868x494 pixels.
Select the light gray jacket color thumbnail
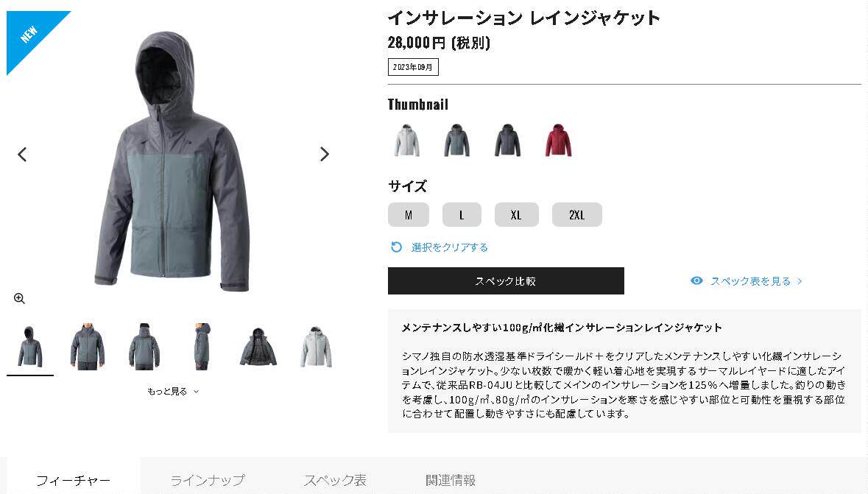pyautogui.click(x=407, y=140)
